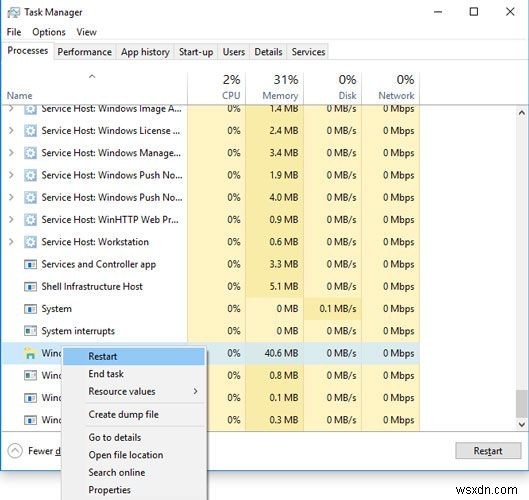Switch to the Start-up tab
529x500 pixels.
coord(196,52)
